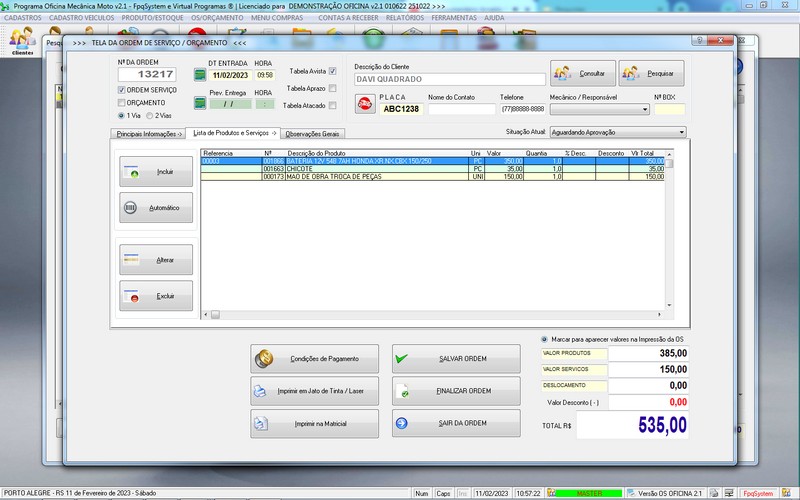Click the PLACA field showing ABC1238
The height and width of the screenshot is (500, 800).
pos(401,109)
